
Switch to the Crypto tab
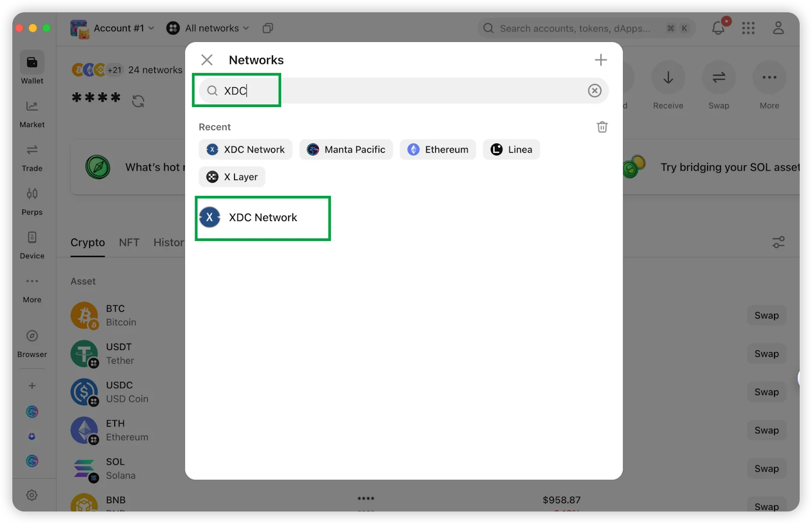88,242
